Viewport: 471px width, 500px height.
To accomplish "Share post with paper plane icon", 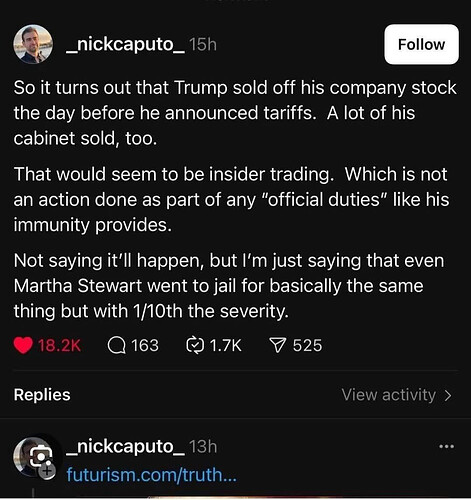I will 278,345.
